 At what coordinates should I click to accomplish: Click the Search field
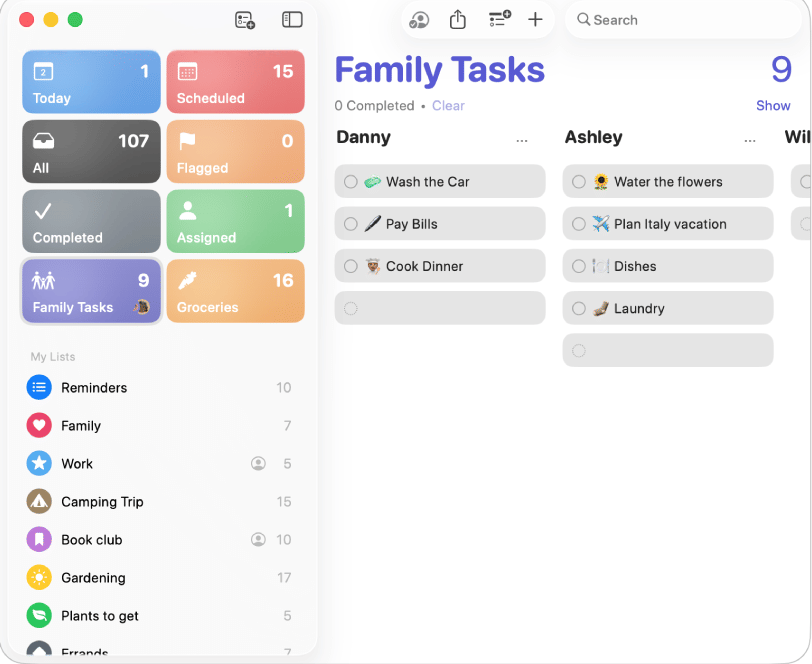pyautogui.click(x=680, y=20)
